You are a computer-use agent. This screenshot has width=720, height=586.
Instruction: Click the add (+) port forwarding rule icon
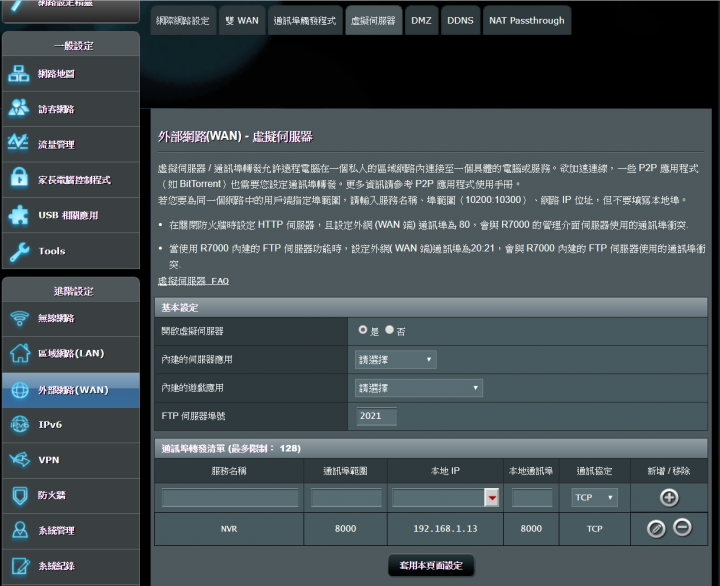click(669, 497)
